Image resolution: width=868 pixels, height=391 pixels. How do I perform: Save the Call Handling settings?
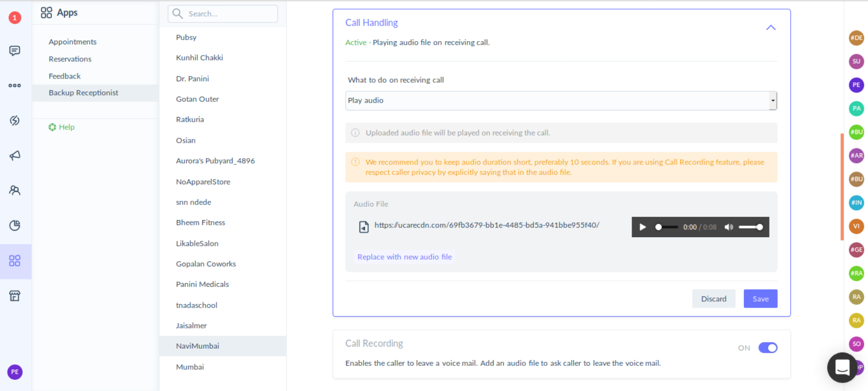(761, 299)
